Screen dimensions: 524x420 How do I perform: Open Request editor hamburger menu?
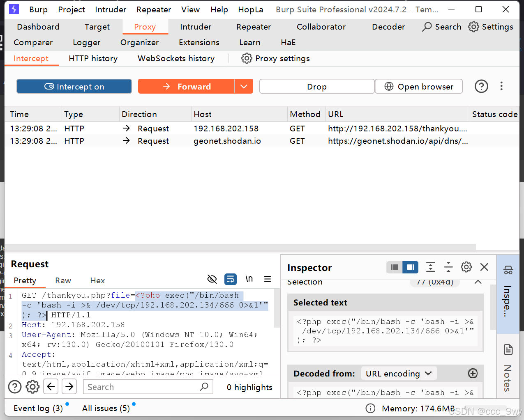[268, 279]
